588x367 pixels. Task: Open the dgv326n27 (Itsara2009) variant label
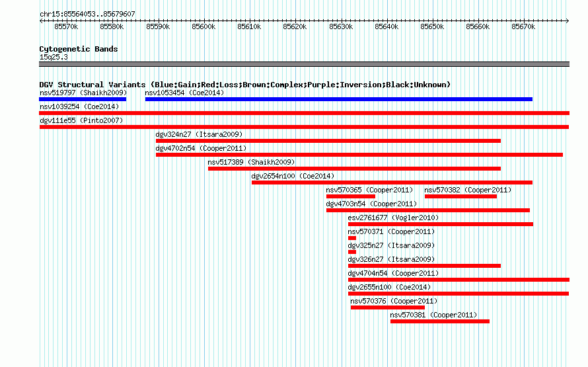click(391, 259)
